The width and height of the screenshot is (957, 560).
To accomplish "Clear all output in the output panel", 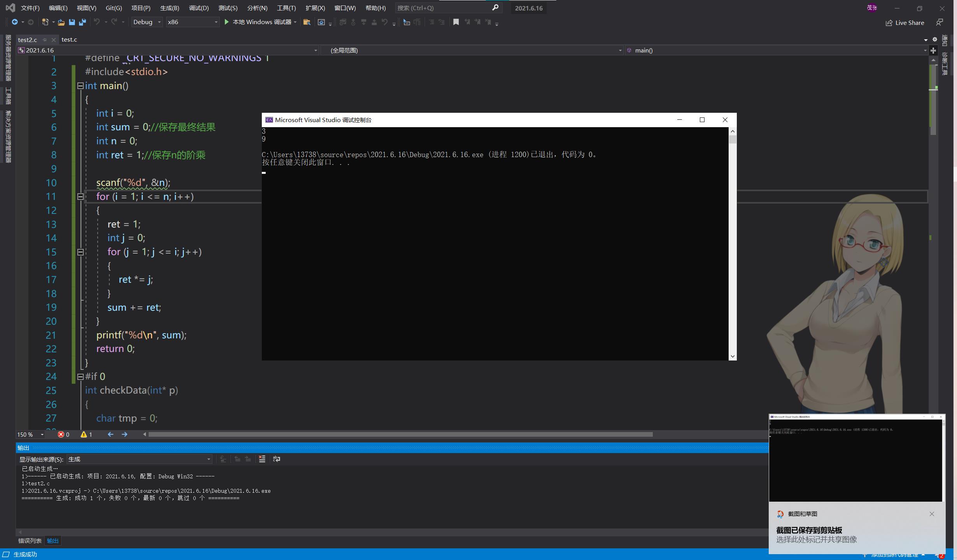I will click(262, 459).
